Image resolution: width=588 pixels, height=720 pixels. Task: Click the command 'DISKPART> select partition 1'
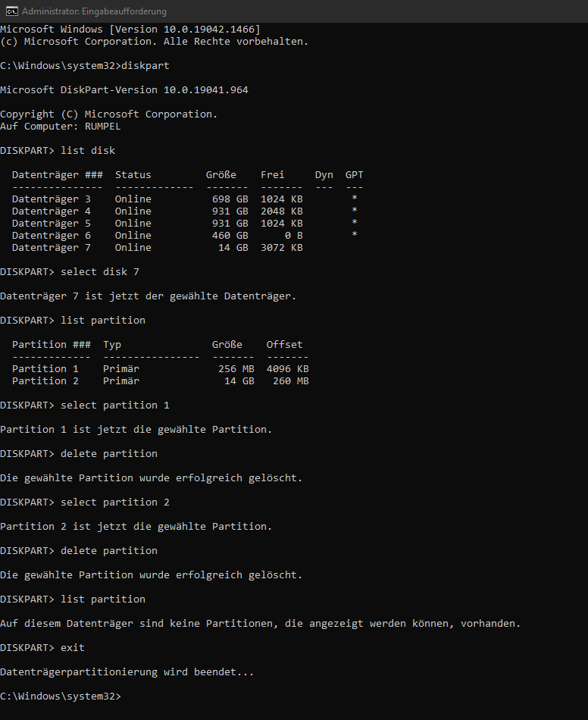click(x=85, y=405)
